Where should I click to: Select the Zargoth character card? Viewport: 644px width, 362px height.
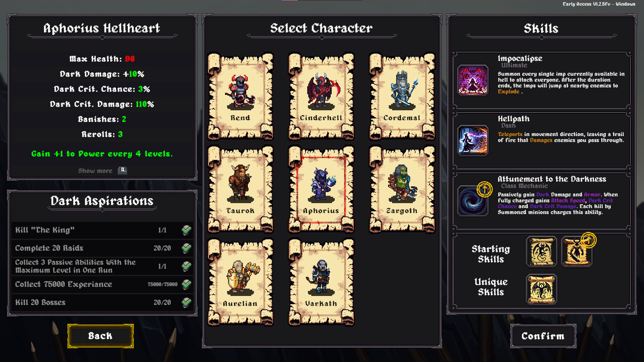tap(402, 189)
